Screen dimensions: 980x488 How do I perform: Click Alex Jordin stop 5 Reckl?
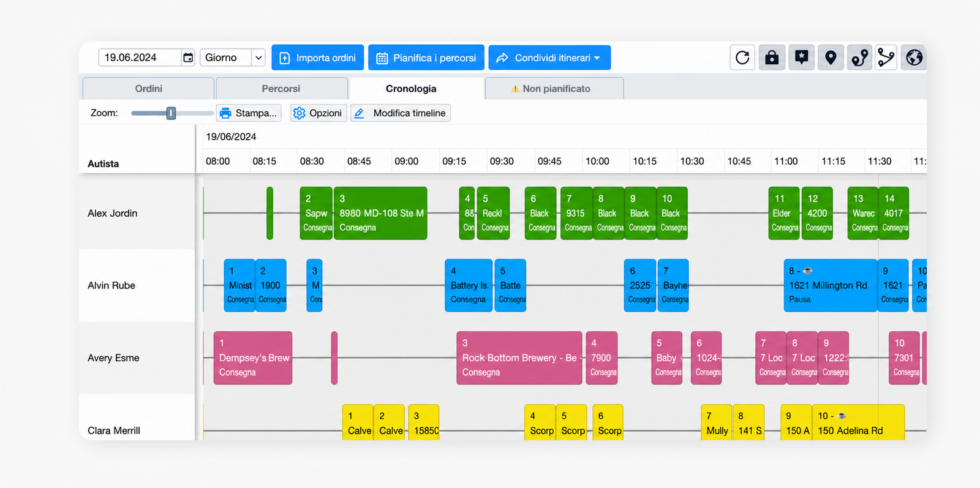tap(493, 213)
